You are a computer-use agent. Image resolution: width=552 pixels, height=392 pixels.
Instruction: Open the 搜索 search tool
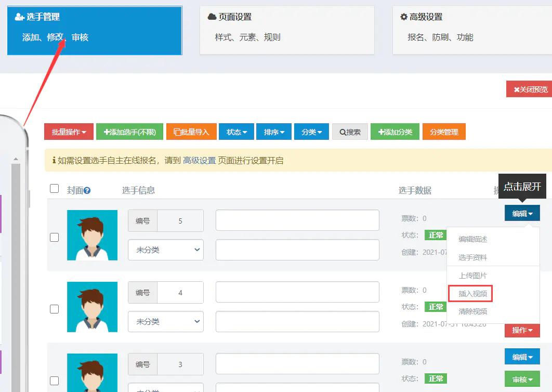[x=350, y=132]
